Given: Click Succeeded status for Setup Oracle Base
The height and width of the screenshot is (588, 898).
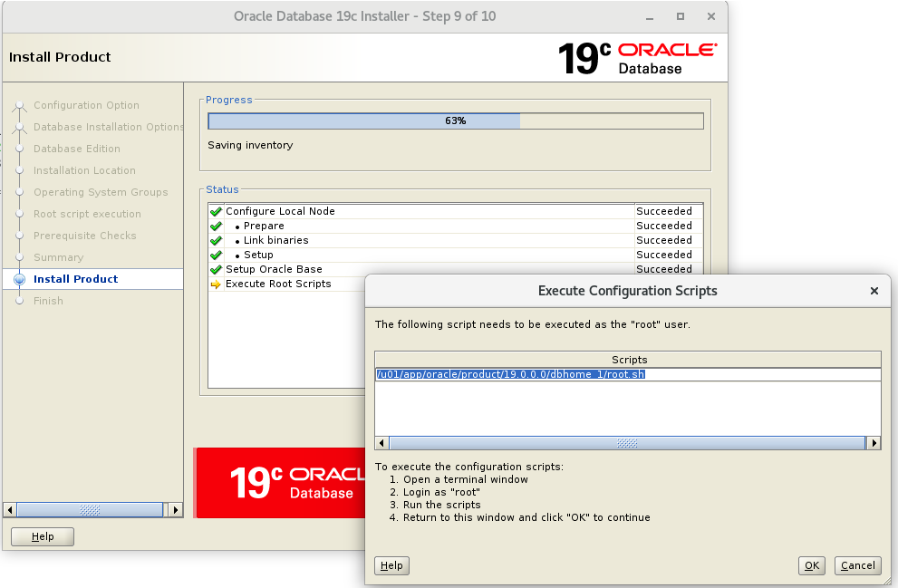Looking at the screenshot, I should pyautogui.click(x=664, y=269).
